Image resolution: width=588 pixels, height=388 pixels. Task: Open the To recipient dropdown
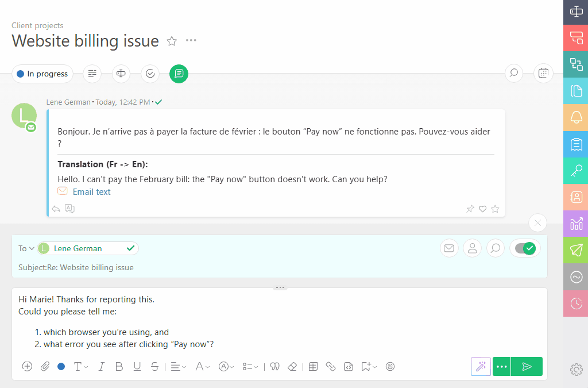26,248
